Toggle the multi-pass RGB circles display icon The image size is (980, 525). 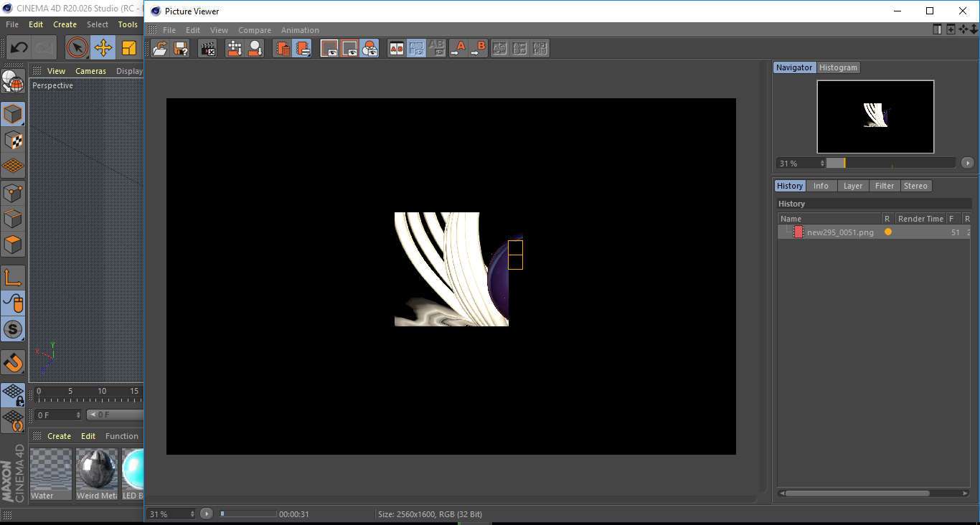369,48
